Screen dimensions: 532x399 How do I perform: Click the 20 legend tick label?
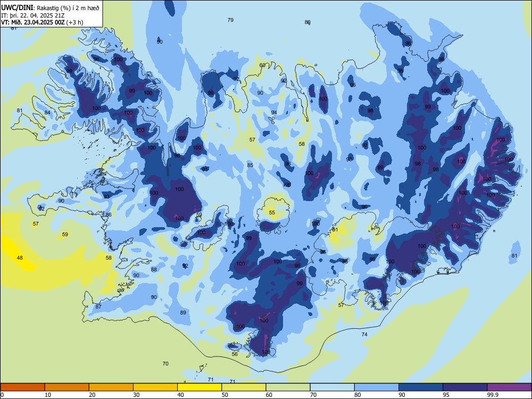[x=92, y=395]
